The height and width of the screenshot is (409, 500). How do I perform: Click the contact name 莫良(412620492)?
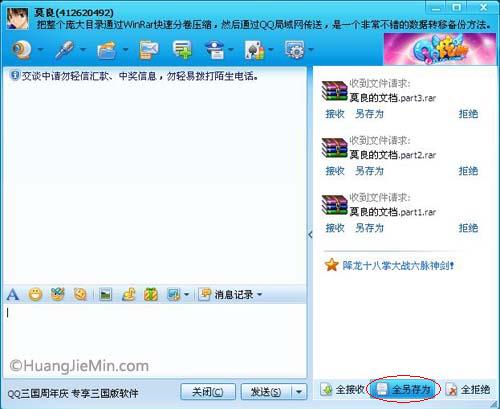[74, 13]
